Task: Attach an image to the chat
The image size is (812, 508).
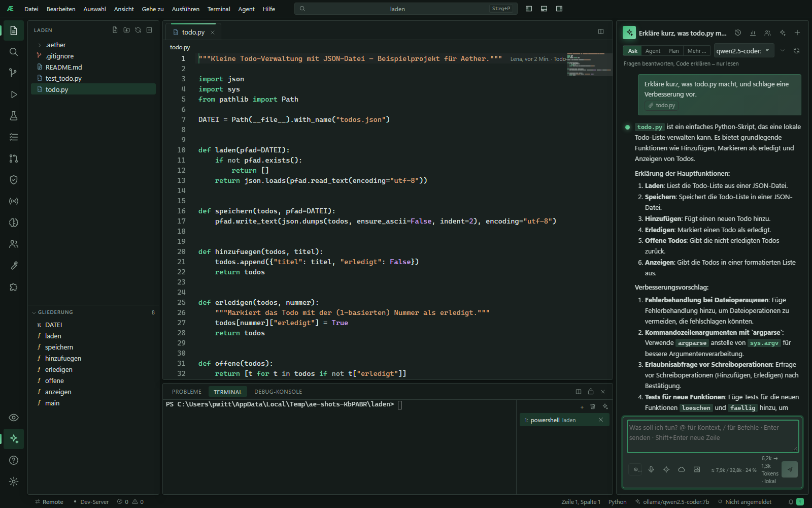Action: tap(697, 469)
